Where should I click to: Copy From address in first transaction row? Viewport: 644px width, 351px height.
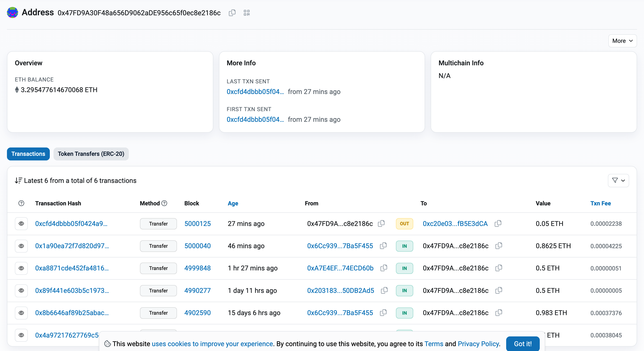381,223
